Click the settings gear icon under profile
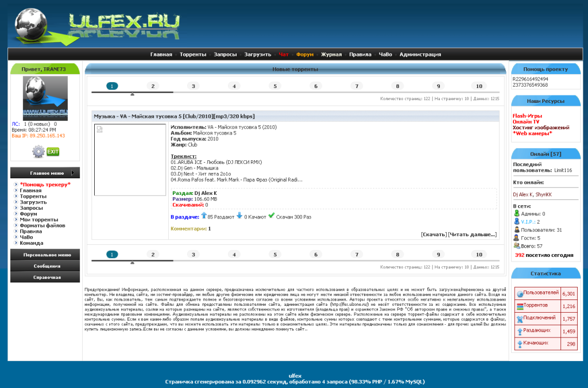Viewport: 588px width, 388px height. (x=38, y=151)
